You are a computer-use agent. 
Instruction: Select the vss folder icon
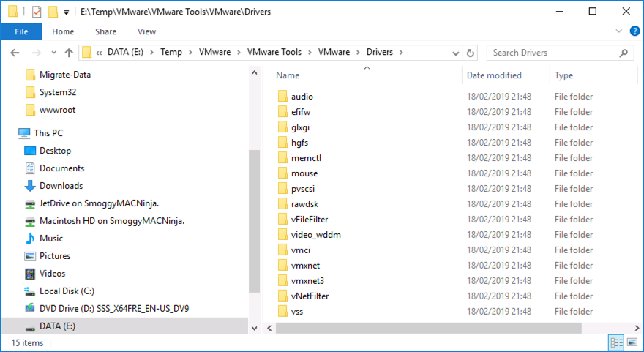coord(282,312)
